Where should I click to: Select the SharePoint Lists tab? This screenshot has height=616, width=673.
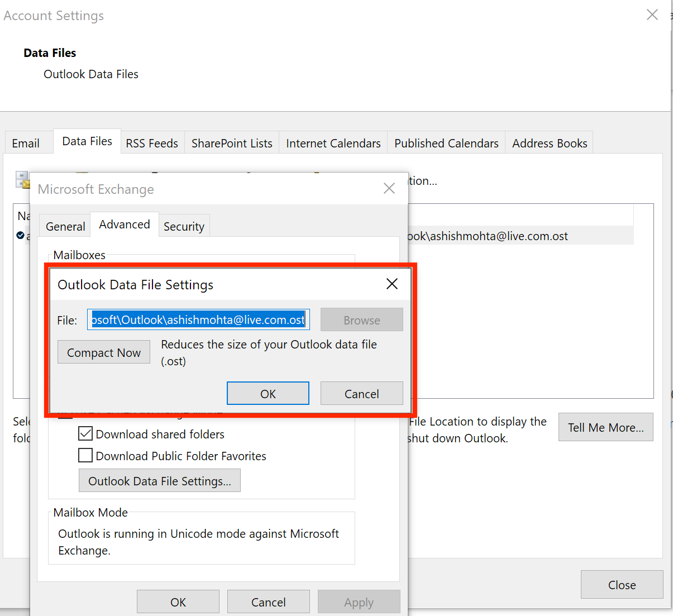point(231,143)
